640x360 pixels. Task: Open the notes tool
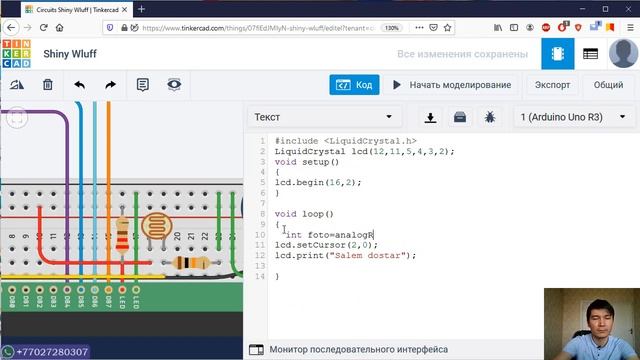[142, 85]
